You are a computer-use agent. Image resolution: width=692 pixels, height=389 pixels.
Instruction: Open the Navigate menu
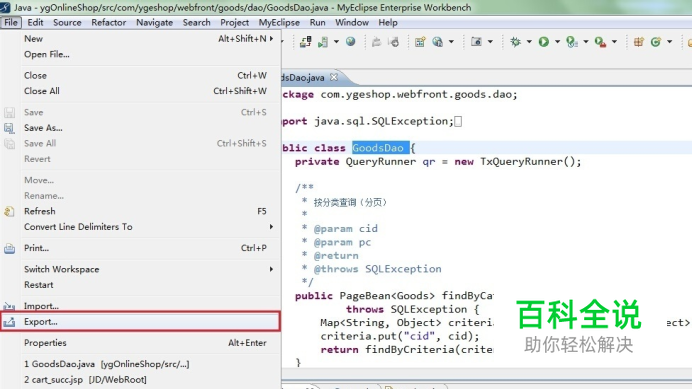pyautogui.click(x=154, y=23)
